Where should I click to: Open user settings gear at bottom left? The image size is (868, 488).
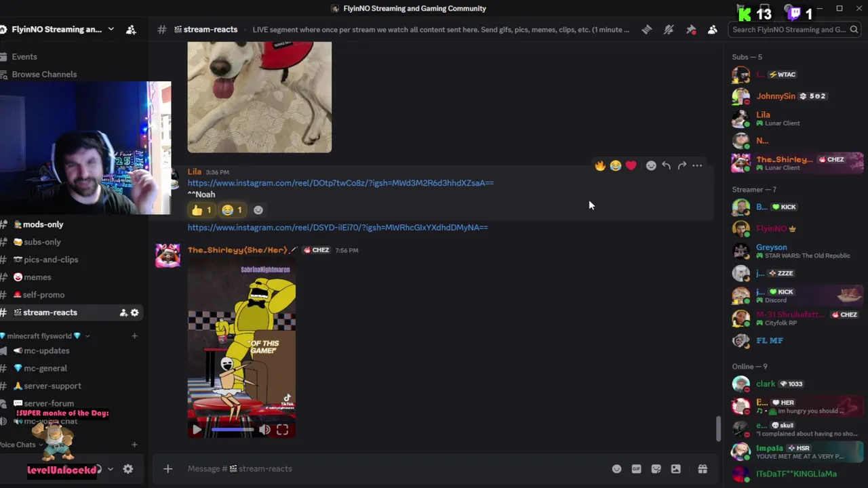128,469
